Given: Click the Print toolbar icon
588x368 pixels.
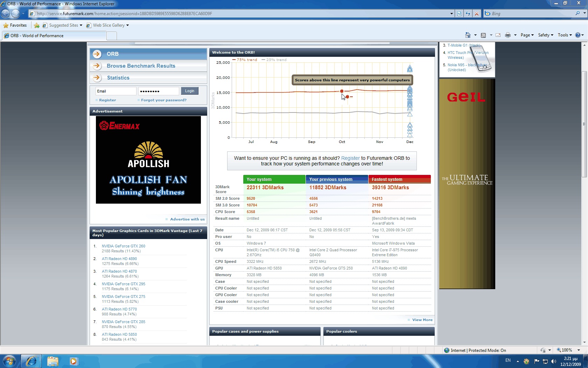Looking at the screenshot, I should [508, 35].
